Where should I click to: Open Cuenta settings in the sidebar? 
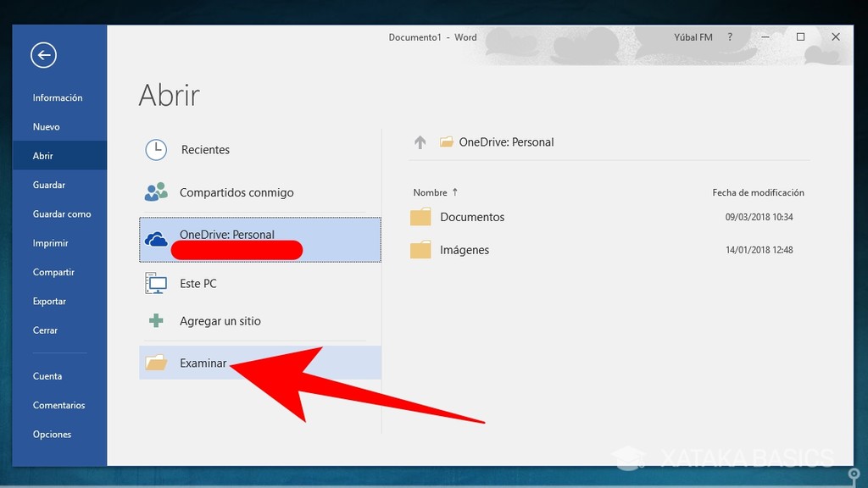47,376
